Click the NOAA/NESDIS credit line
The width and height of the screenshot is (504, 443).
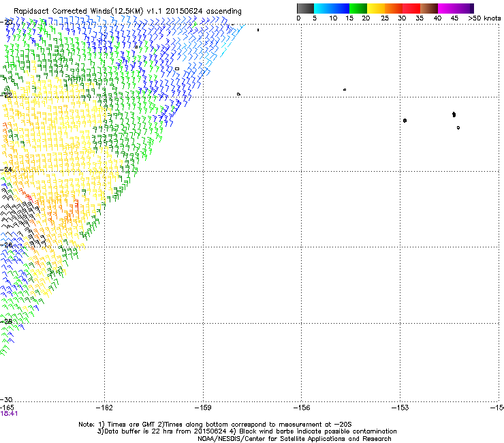point(294,439)
